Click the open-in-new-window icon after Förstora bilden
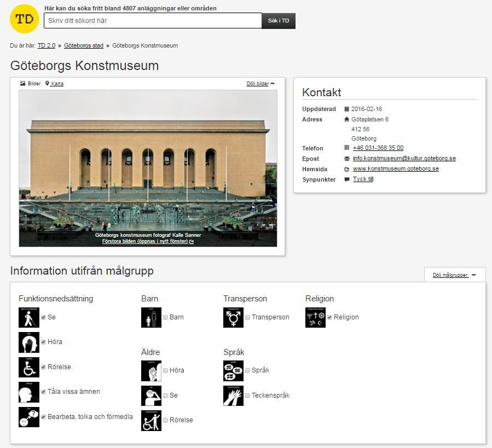Viewport: 492px width, 448px height. (x=192, y=242)
